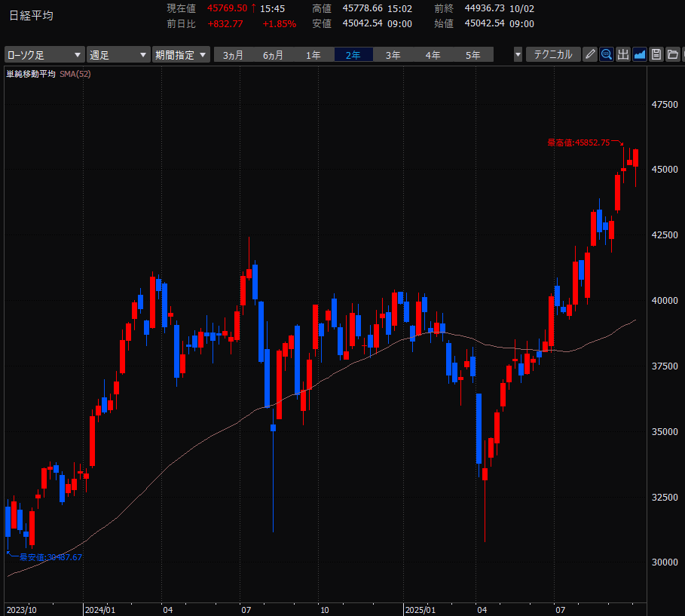Screen dimensions: 685x616
Task: Select the pencil drawing tool icon
Action: (590, 54)
